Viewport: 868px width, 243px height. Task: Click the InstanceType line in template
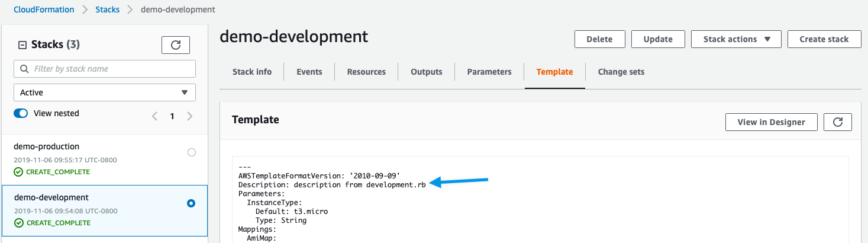[275, 202]
